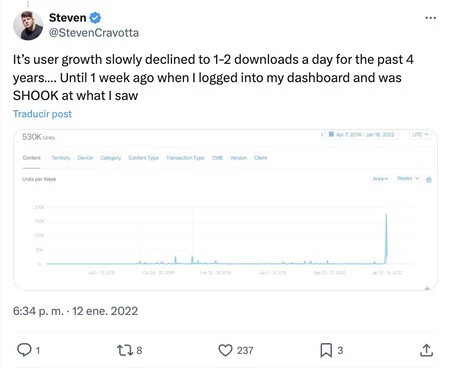Click the blue verified badge next to Steven
450x368 pixels.
pyautogui.click(x=95, y=18)
